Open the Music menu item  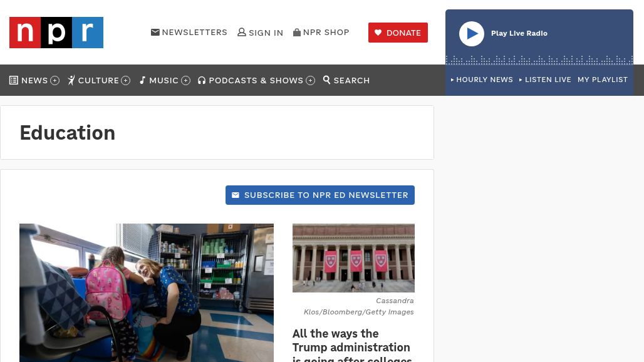click(164, 80)
